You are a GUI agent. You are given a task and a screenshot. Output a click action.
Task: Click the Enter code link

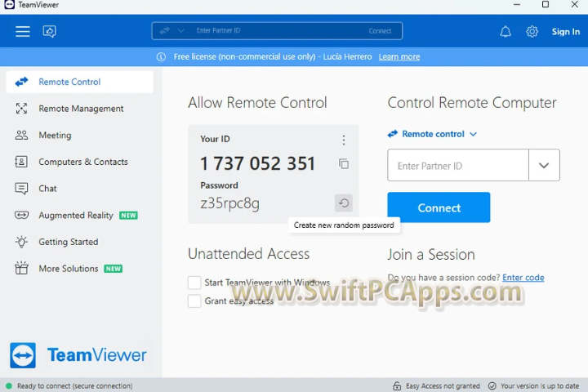tap(523, 278)
